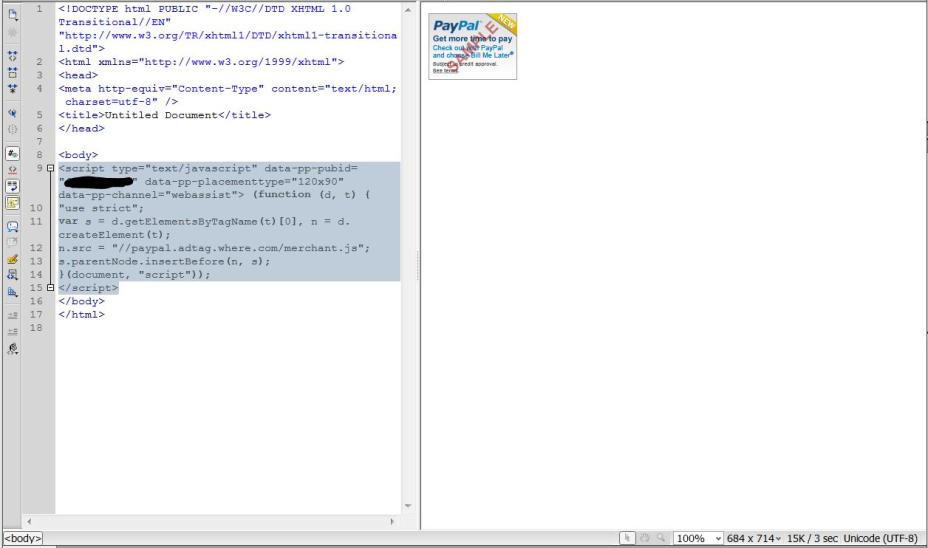
Task: Click the "s.parentNode.insertBefore(n, s);" line
Action: (x=164, y=261)
